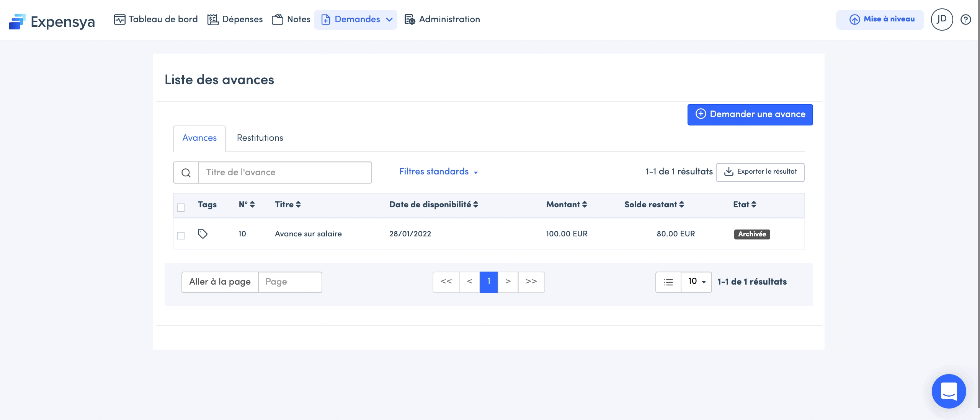Click the search magnifier icon
980x420 pixels.
186,173
